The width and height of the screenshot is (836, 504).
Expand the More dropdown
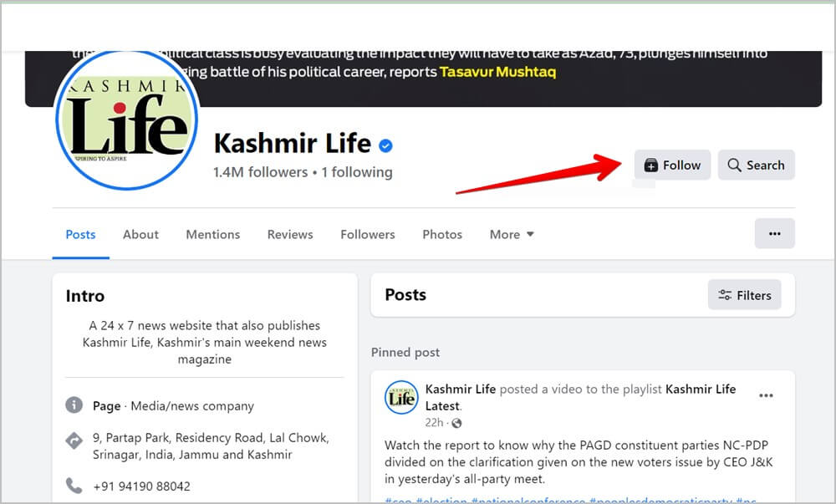(512, 234)
